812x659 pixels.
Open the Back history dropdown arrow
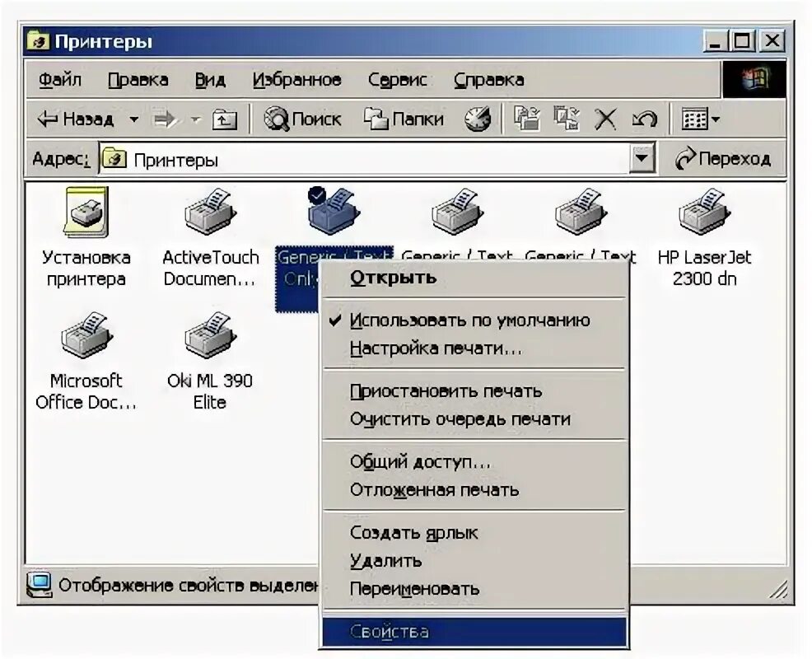coord(133,119)
